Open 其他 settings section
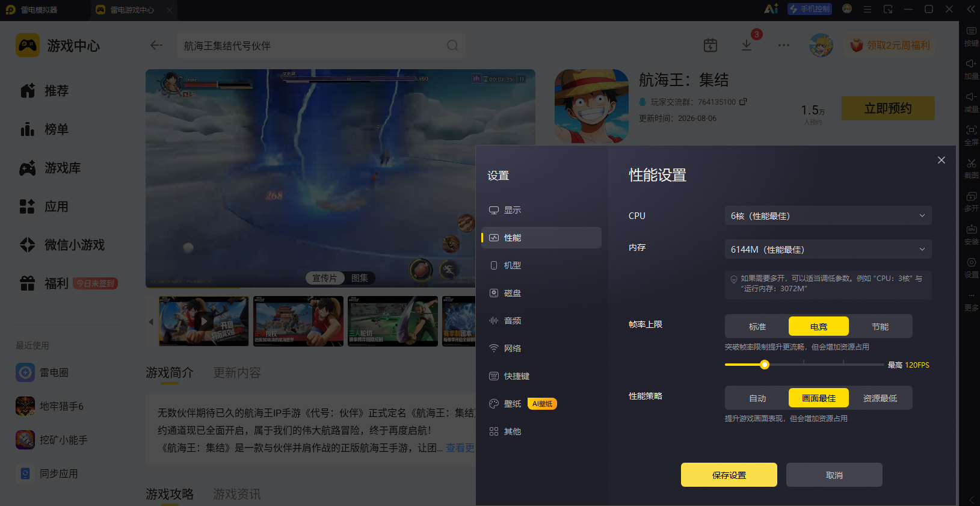 (541, 431)
